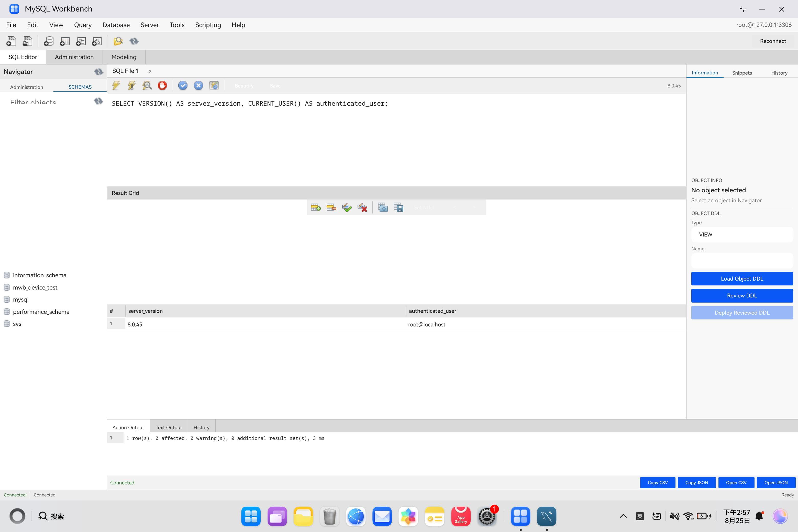Image resolution: width=798 pixels, height=532 pixels.
Task: Open the Snippets tab
Action: click(x=742, y=73)
